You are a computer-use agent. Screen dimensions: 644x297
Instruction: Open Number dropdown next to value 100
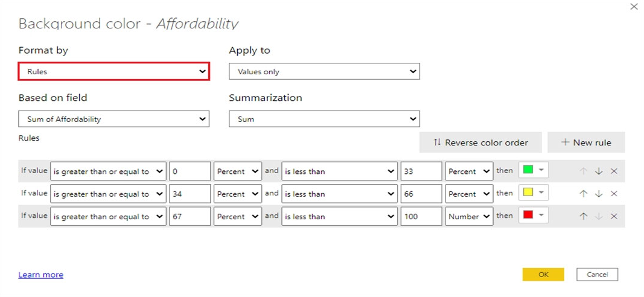click(x=469, y=217)
